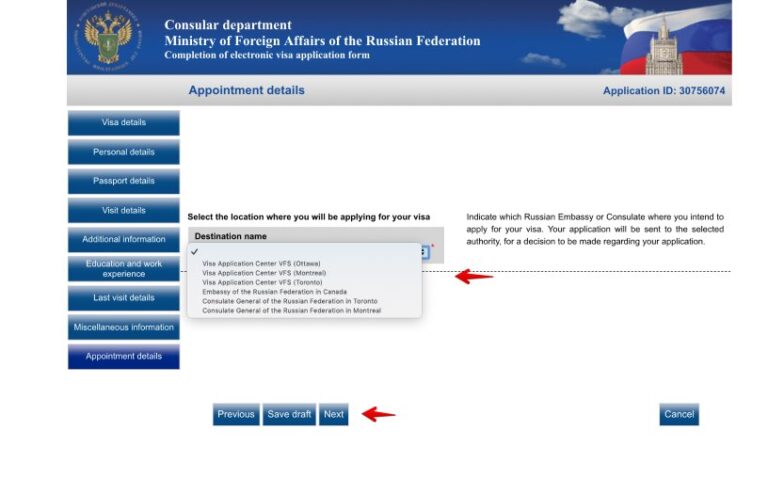Select the blank checked dropdown option

tap(304, 252)
